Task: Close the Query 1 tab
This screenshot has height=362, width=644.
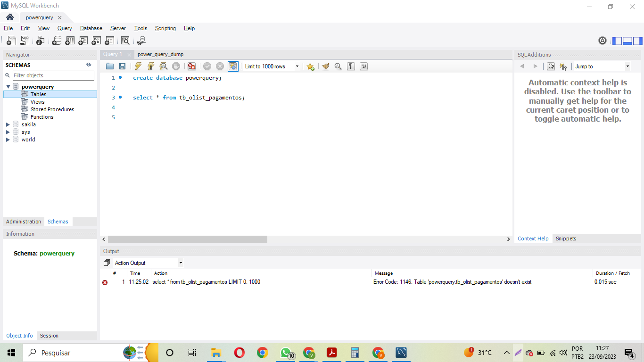Action: coord(129,55)
